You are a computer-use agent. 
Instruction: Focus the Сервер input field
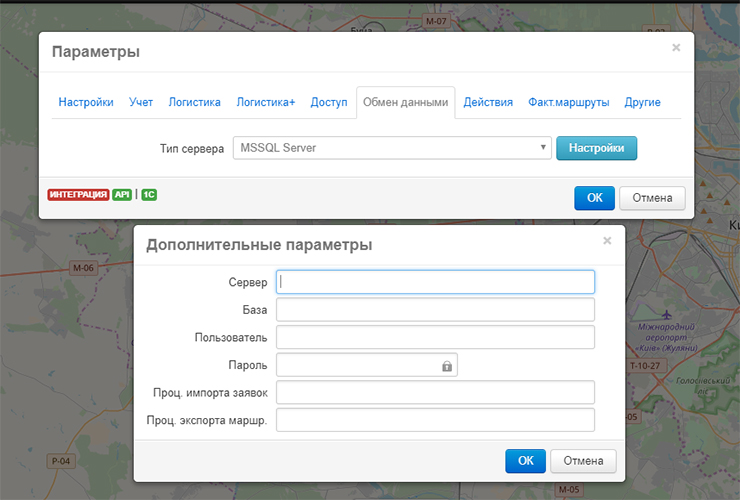[x=435, y=282]
